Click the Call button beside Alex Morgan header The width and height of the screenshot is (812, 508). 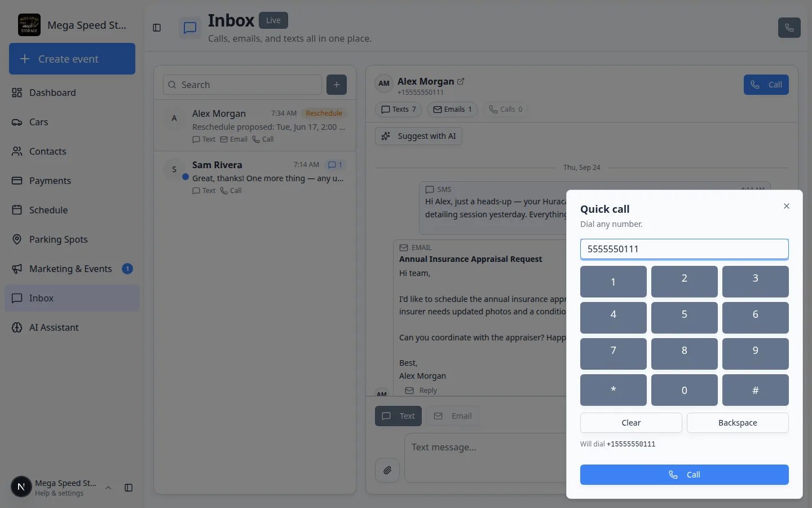pos(766,85)
